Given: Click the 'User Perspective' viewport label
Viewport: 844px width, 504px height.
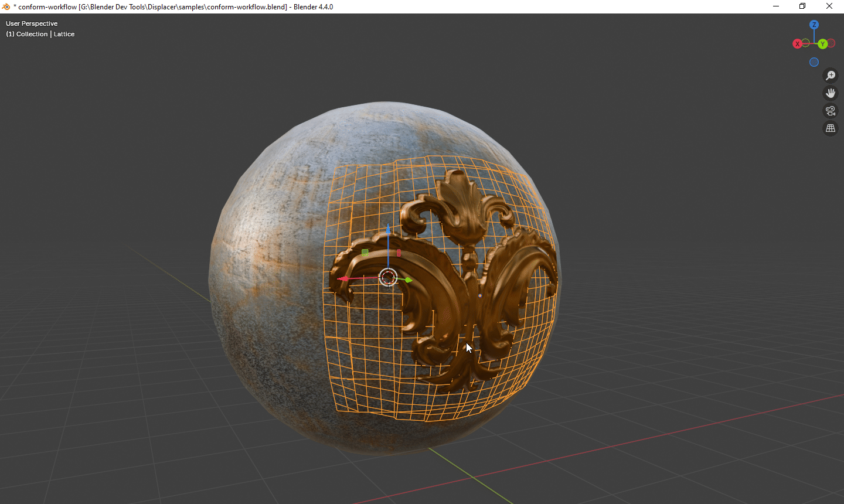Looking at the screenshot, I should 32,23.
